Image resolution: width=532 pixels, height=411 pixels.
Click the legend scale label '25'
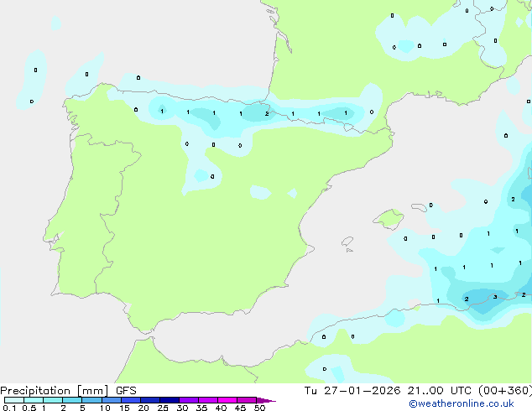163,408
